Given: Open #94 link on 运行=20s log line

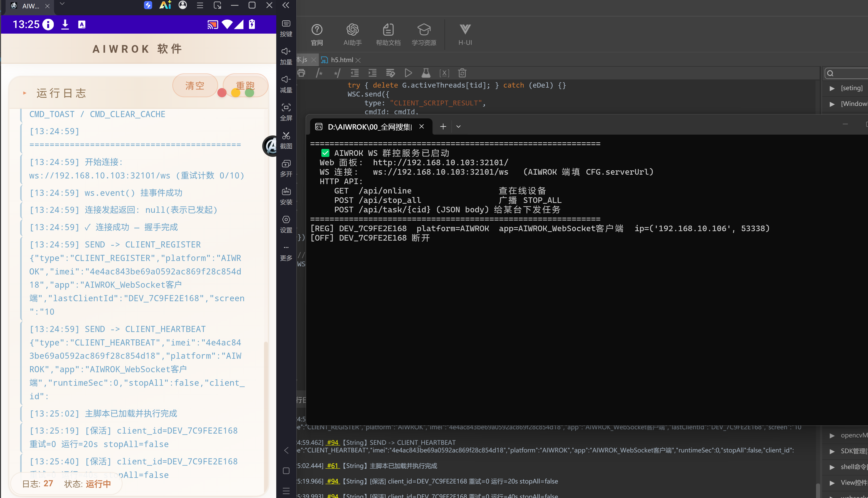Looking at the screenshot, I should 332,481.
